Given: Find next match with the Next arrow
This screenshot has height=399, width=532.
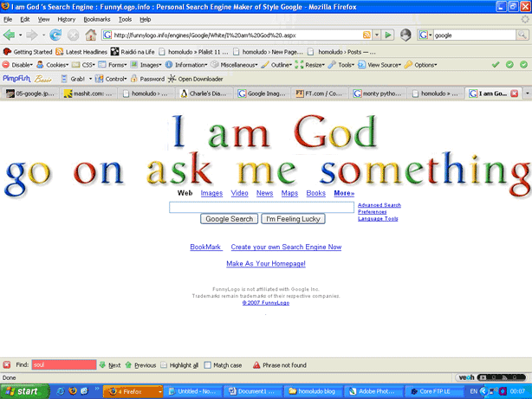Looking at the screenshot, I should [x=109, y=365].
